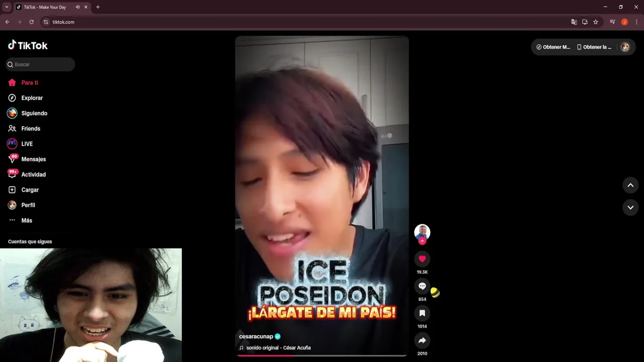Image resolution: width=644 pixels, height=362 pixels.
Task: Click Obtener M... button
Action: tap(553, 47)
